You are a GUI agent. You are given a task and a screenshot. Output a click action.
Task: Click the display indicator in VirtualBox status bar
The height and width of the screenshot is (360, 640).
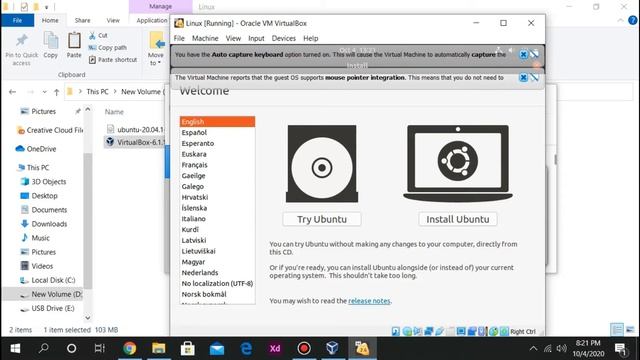point(461,331)
